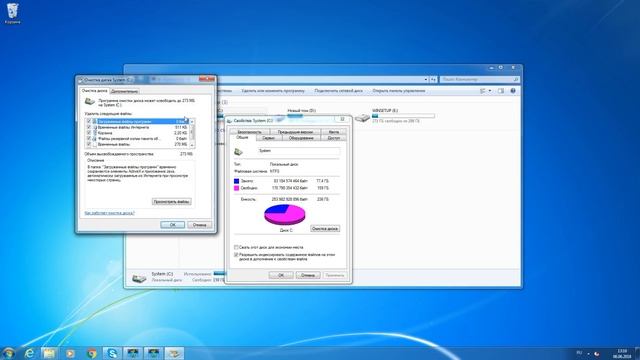Click OK in System (C:) Properties
Image resolution: width=640 pixels, height=360 pixels.
[281, 275]
